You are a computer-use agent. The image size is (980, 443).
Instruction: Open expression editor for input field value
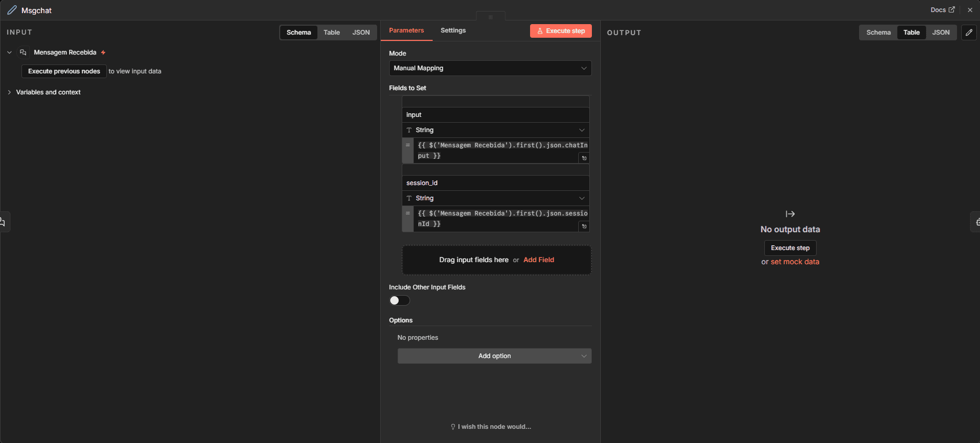pos(584,158)
